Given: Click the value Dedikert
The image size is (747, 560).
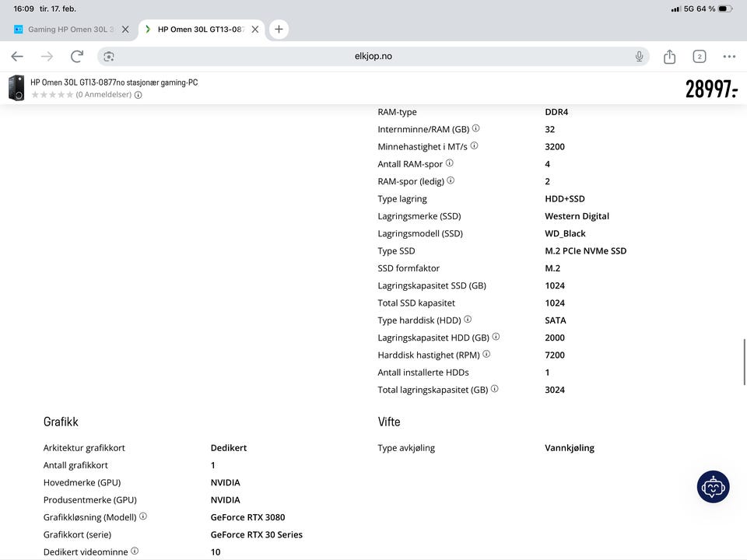Looking at the screenshot, I should click(229, 448).
